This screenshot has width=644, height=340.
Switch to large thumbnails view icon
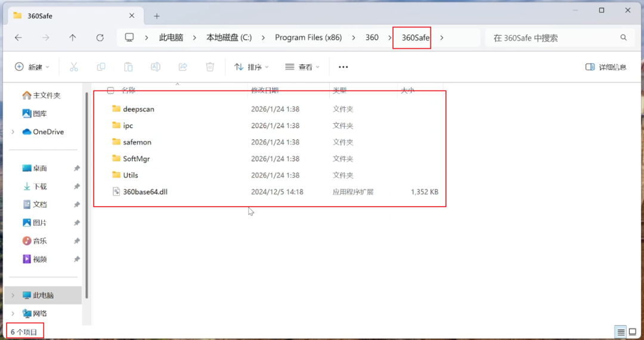(633, 332)
